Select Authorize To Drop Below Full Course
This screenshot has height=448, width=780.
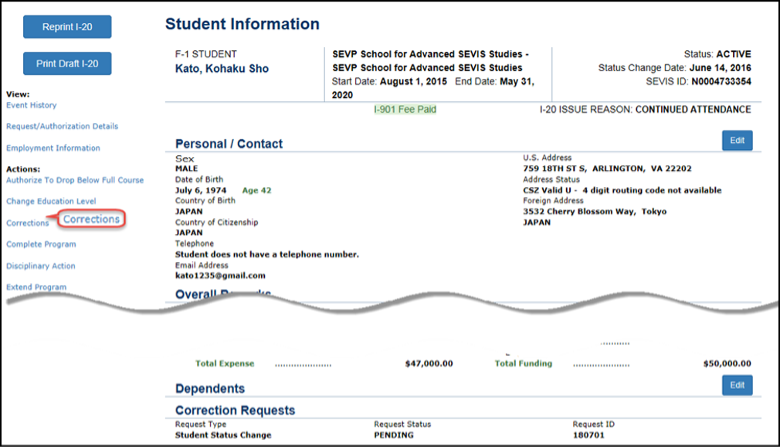tap(75, 180)
